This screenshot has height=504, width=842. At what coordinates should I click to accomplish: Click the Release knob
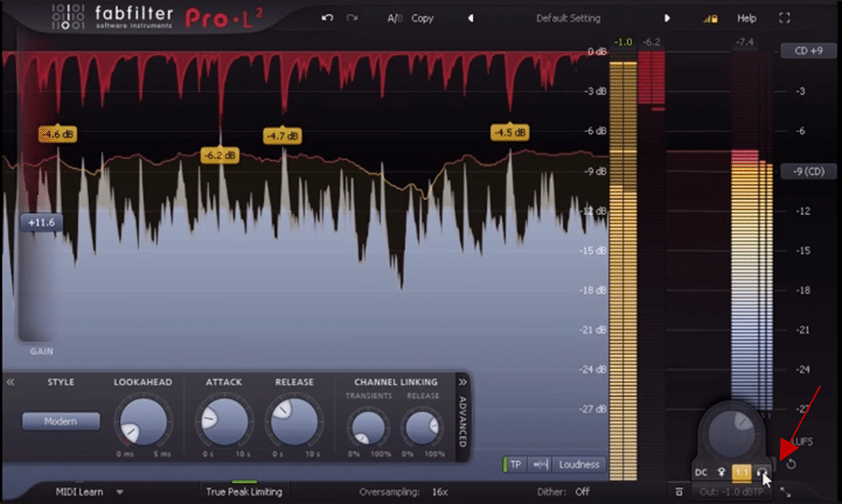click(x=294, y=422)
